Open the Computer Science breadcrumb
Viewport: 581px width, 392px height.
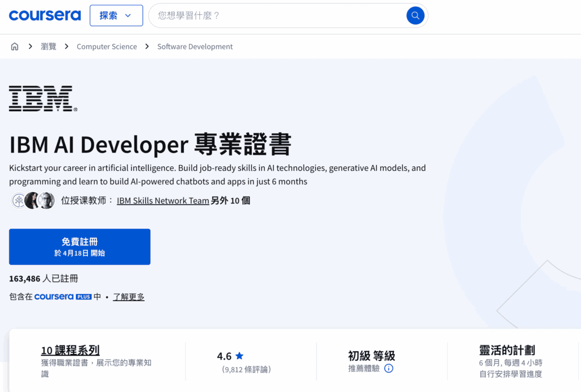click(107, 47)
